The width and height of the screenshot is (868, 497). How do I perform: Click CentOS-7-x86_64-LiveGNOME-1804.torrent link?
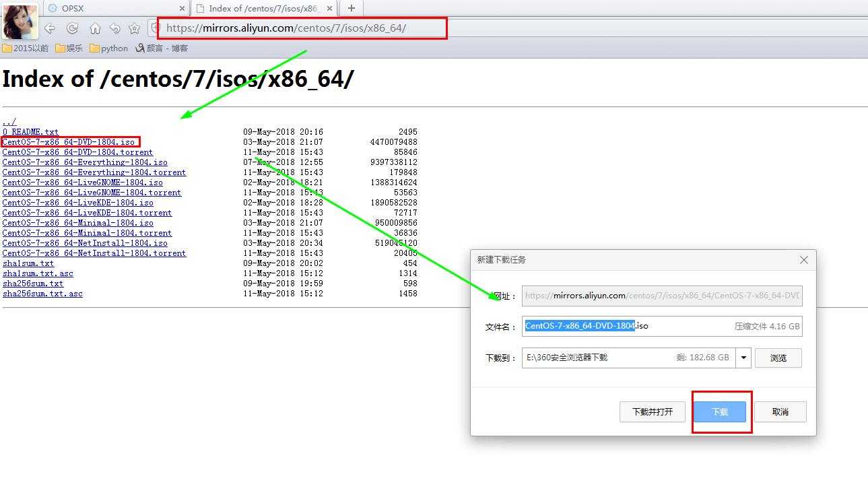click(92, 193)
